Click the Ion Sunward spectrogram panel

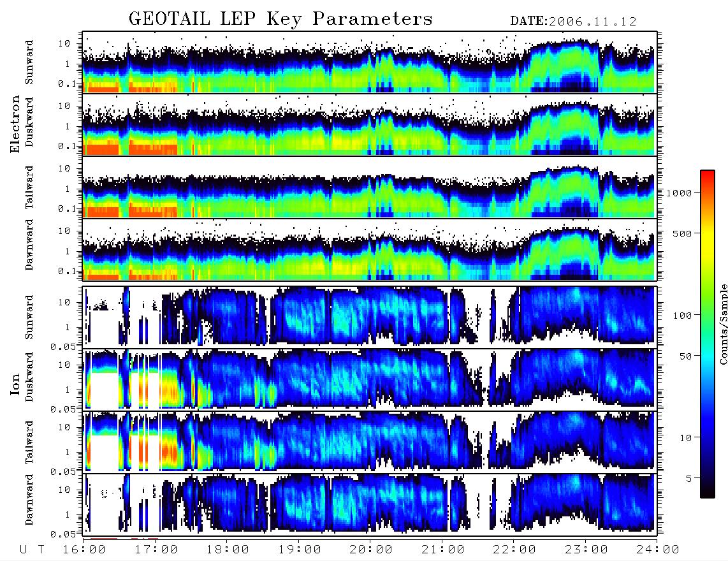(370, 317)
